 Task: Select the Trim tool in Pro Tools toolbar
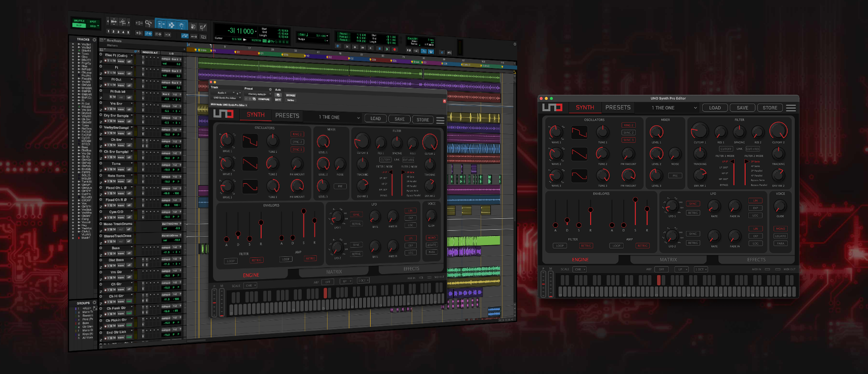161,24
